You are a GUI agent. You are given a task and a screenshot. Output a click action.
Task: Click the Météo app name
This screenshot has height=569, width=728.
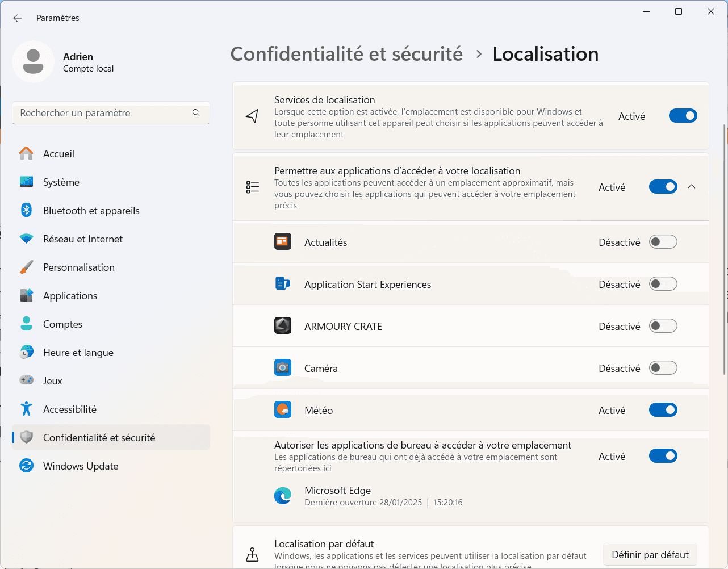319,410
